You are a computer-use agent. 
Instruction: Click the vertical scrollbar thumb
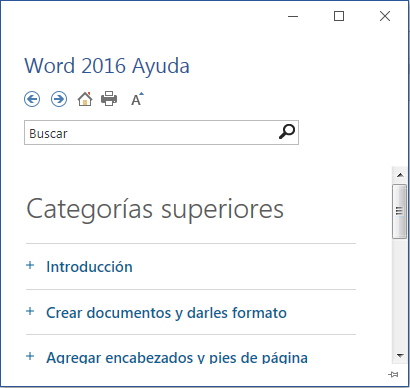399,211
